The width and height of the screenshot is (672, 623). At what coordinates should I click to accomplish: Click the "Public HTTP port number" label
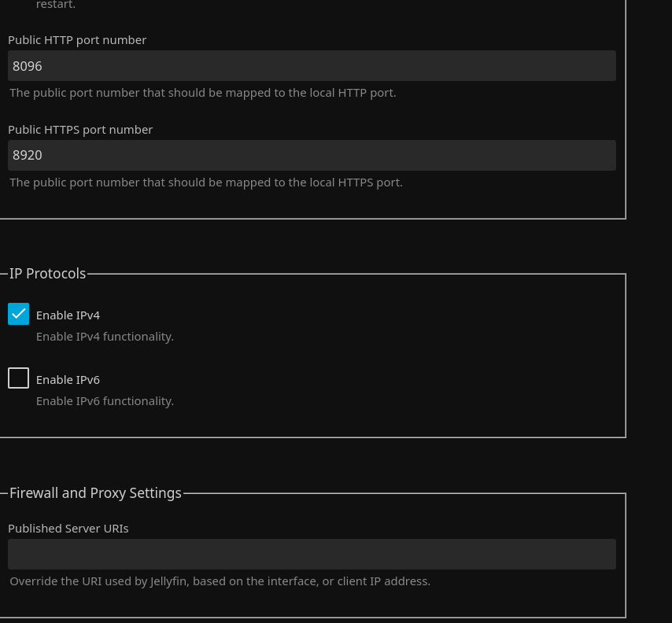pyautogui.click(x=77, y=40)
